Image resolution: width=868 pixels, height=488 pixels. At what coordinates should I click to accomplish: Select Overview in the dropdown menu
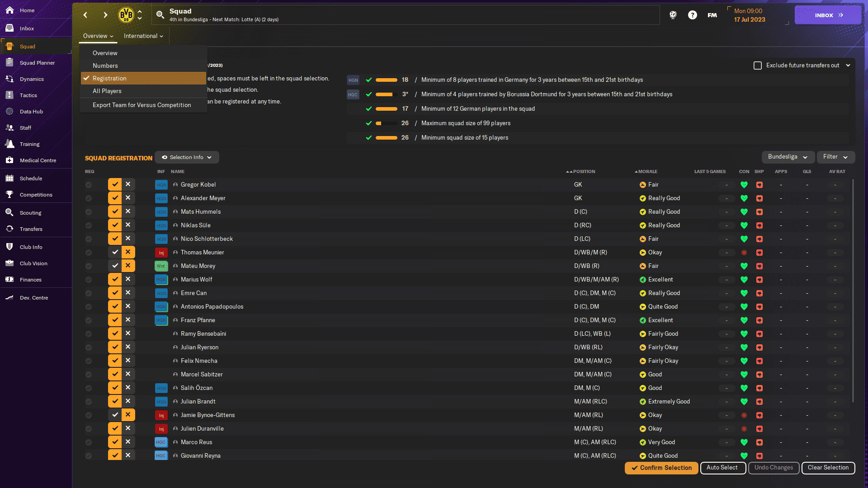coord(143,53)
